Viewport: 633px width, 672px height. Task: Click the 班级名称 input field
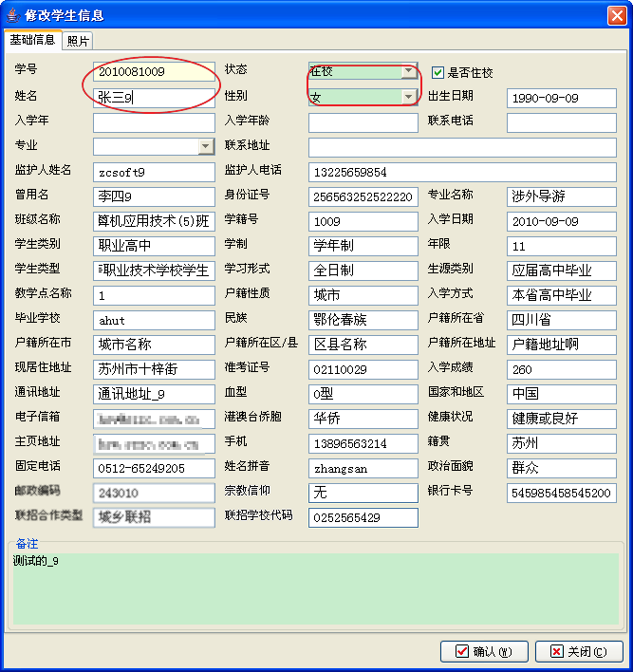pos(154,221)
